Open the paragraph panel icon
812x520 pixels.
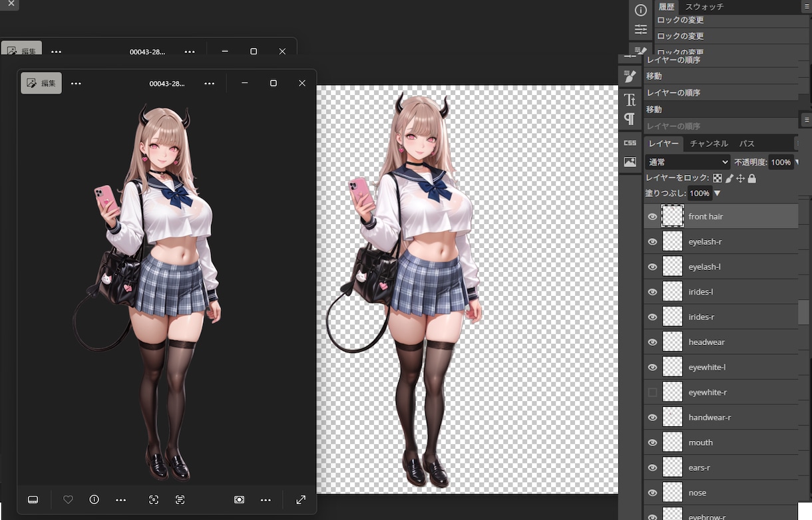[630, 119]
